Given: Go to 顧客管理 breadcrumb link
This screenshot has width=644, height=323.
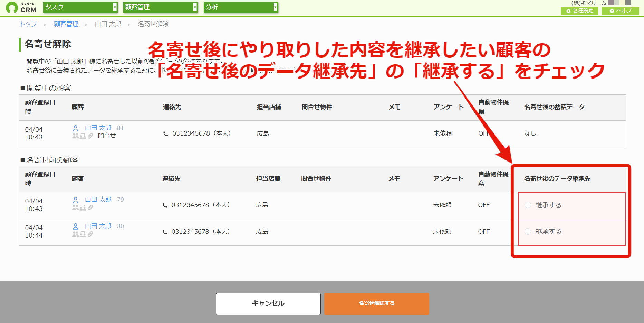Looking at the screenshot, I should pos(66,24).
